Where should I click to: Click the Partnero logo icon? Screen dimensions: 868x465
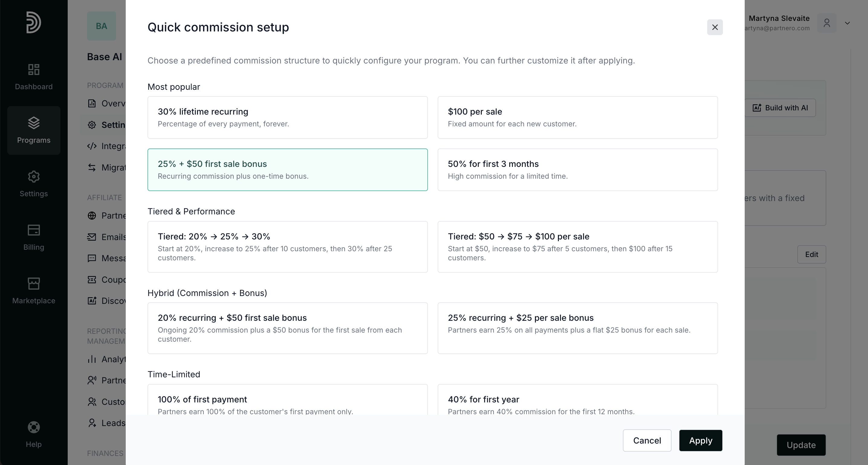click(x=34, y=23)
